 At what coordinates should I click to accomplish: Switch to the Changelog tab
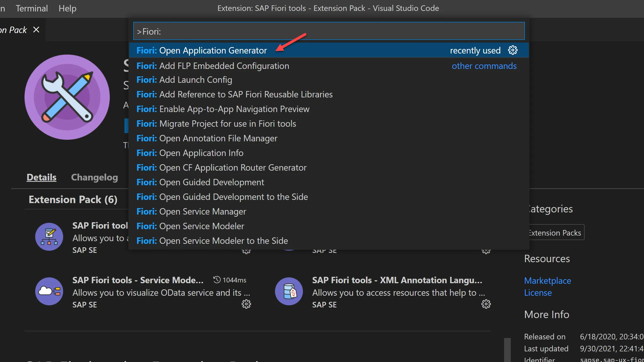94,177
